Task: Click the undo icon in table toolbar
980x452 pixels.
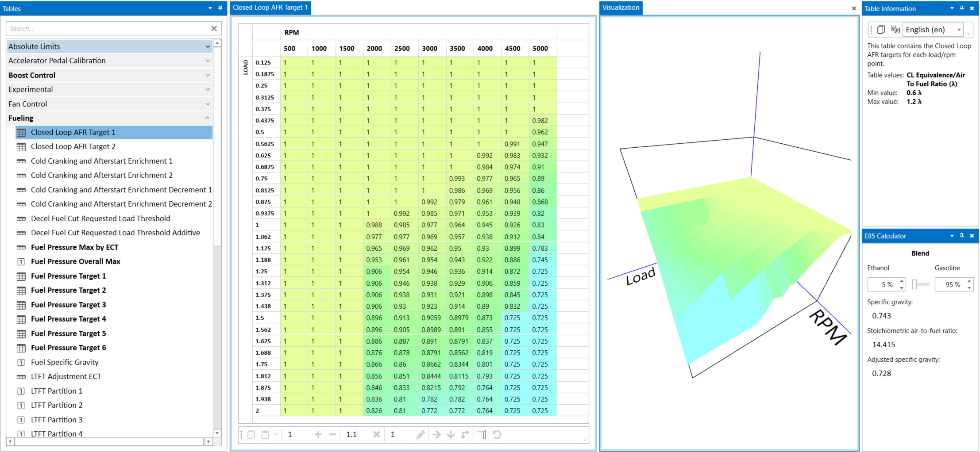Action: (x=497, y=435)
